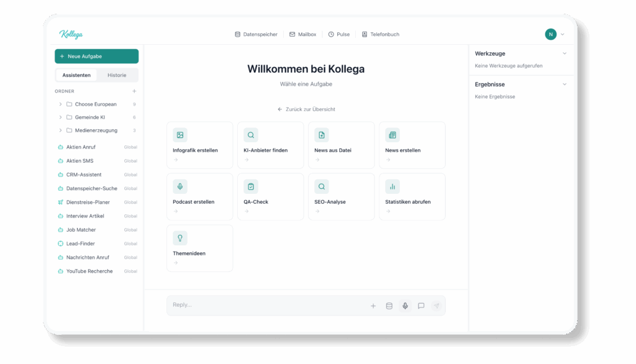This screenshot has width=636, height=364.
Task: Click the database icon in reply bar
Action: 389,306
